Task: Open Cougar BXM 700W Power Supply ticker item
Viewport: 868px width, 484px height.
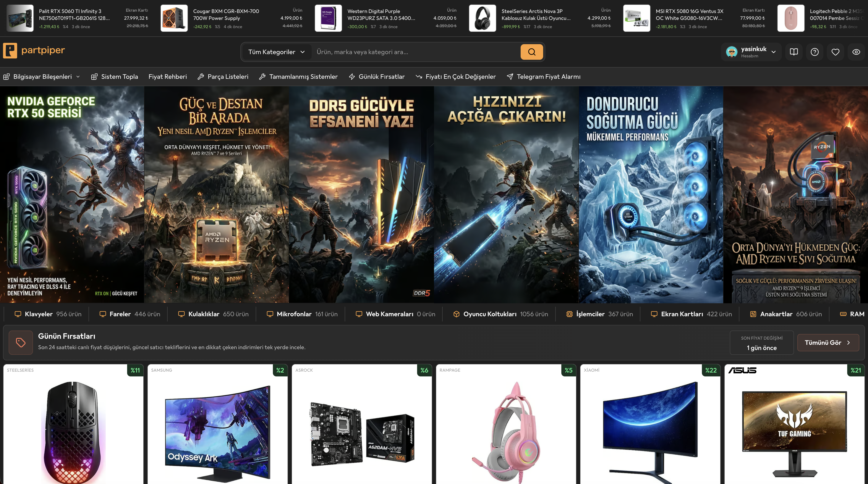Action: point(232,18)
